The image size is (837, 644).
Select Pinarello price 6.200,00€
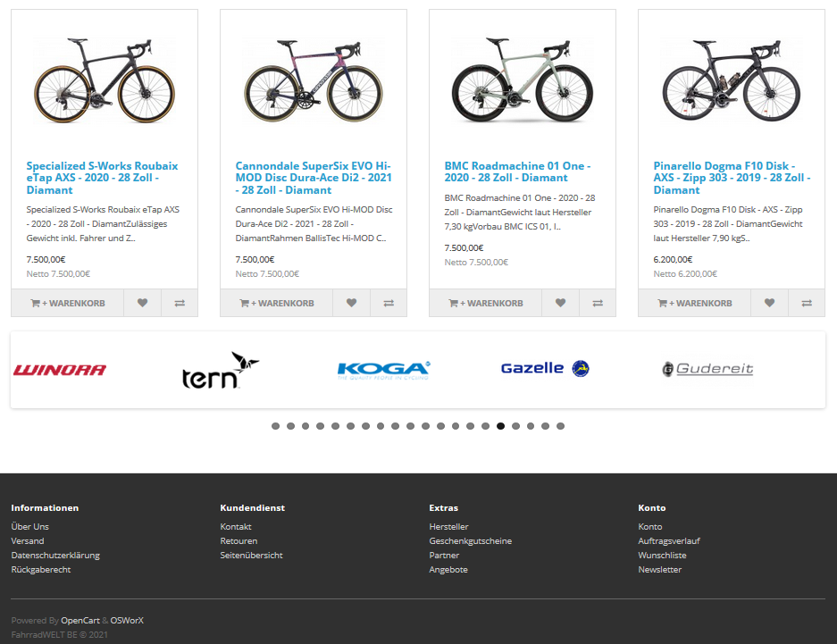coord(673,259)
